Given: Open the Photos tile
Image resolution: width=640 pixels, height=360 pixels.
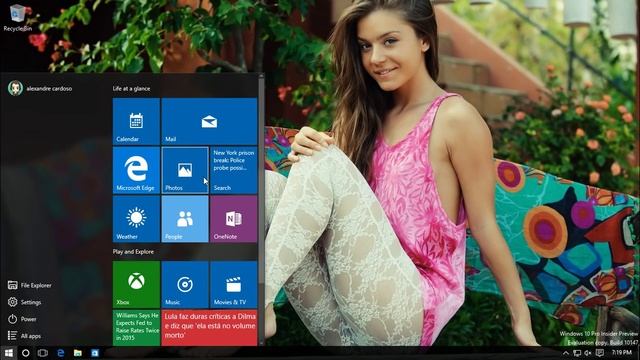Looking at the screenshot, I should coord(185,170).
